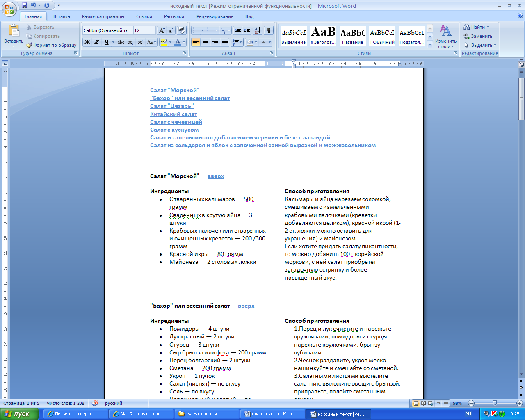Switch to Web Layout view icon
Screen dimensions: 525x420
click(431, 403)
